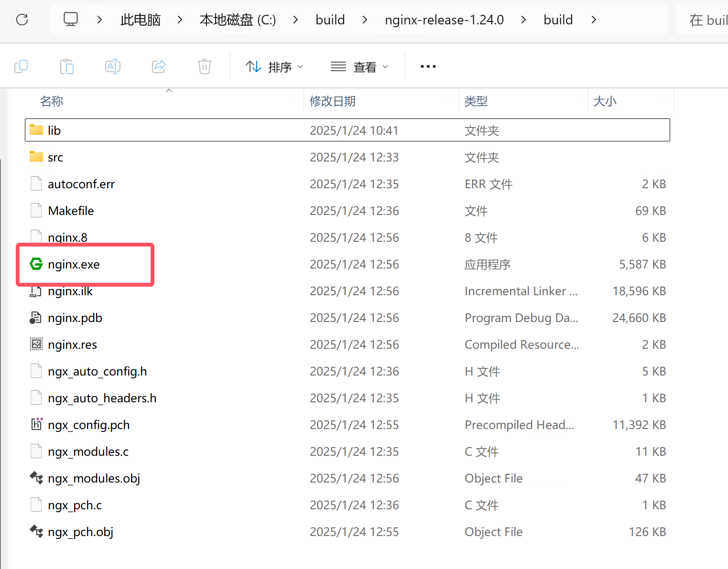
Task: Click the delete trash can icon
Action: 205,66
